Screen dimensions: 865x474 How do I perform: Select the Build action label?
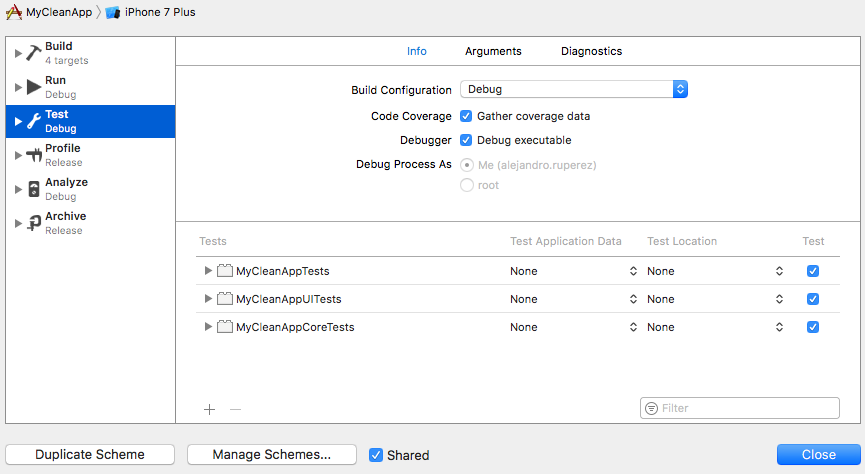click(x=58, y=46)
